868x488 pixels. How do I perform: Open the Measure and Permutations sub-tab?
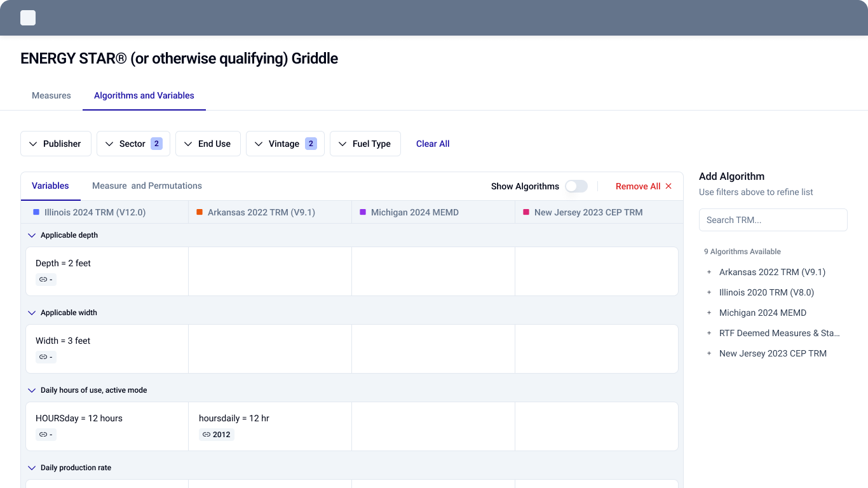pos(147,186)
